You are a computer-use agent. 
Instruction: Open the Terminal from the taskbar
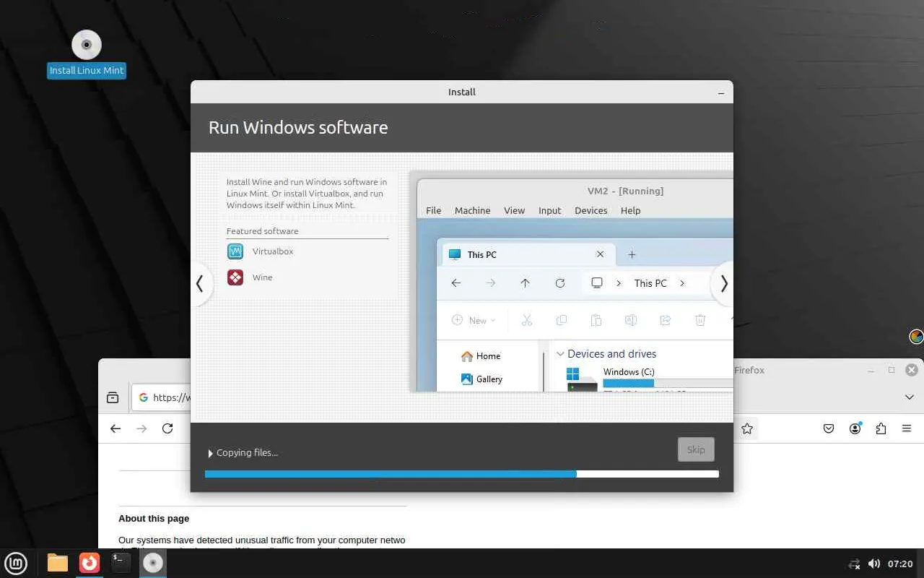121,563
